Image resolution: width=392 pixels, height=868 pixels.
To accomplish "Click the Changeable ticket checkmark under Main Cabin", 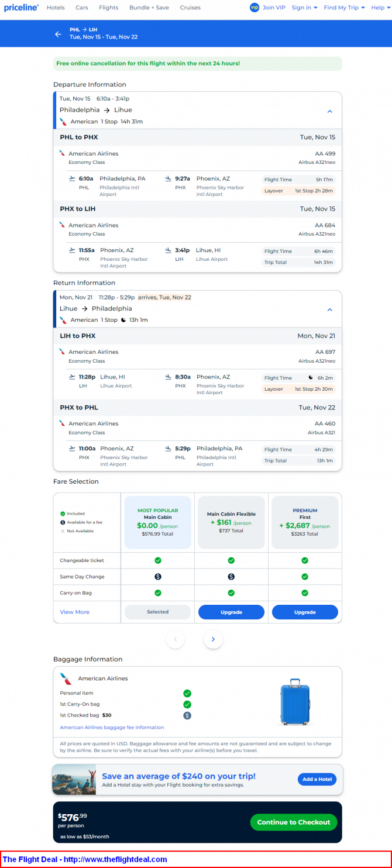I will [158, 560].
